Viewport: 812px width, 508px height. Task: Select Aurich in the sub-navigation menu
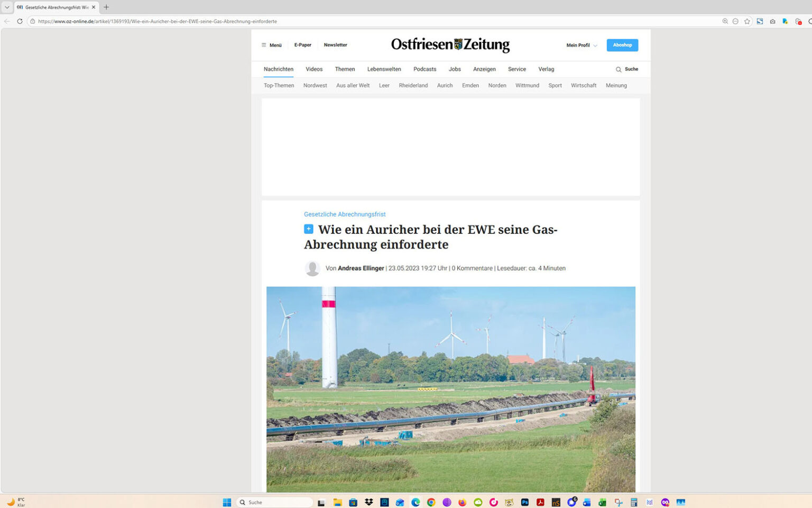(x=445, y=85)
